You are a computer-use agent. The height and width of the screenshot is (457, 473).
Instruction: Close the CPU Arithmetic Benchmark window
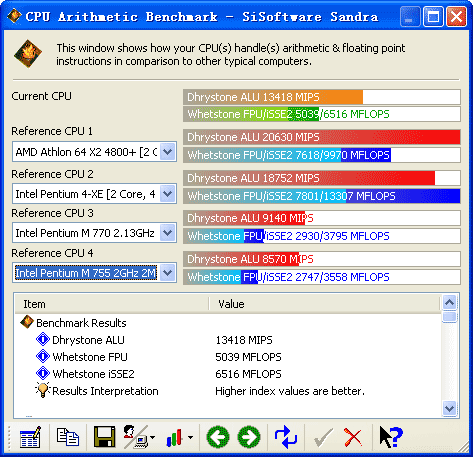tap(456, 16)
